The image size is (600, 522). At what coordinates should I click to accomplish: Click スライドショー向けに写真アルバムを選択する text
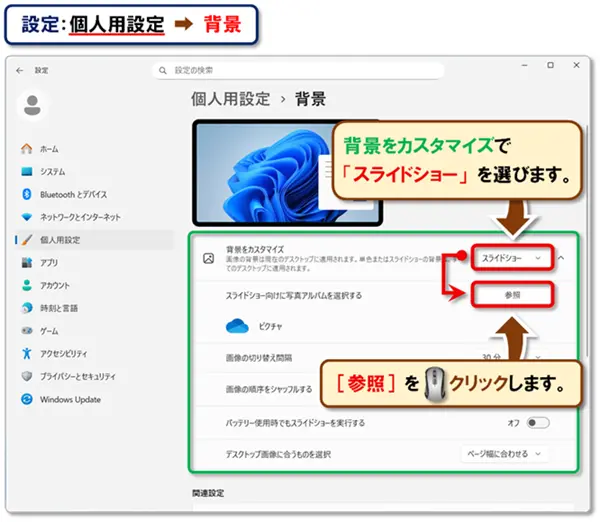pyautogui.click(x=293, y=295)
